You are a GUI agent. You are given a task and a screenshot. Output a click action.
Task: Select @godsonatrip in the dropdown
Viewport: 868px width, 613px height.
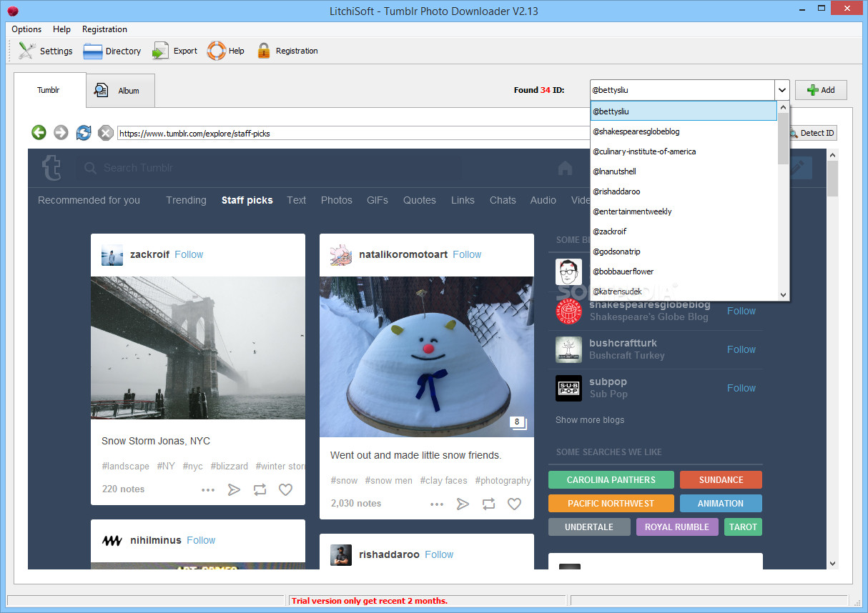(684, 251)
